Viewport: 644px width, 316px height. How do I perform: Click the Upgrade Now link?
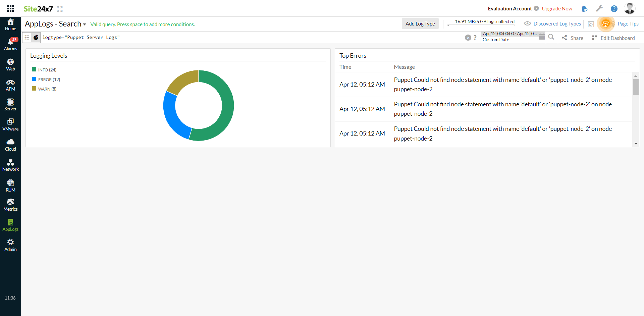pyautogui.click(x=556, y=8)
